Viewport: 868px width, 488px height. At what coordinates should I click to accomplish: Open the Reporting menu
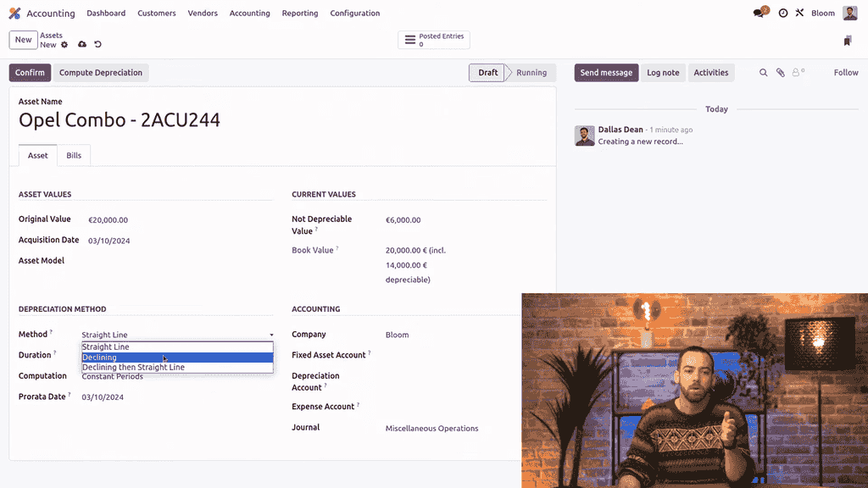(300, 14)
